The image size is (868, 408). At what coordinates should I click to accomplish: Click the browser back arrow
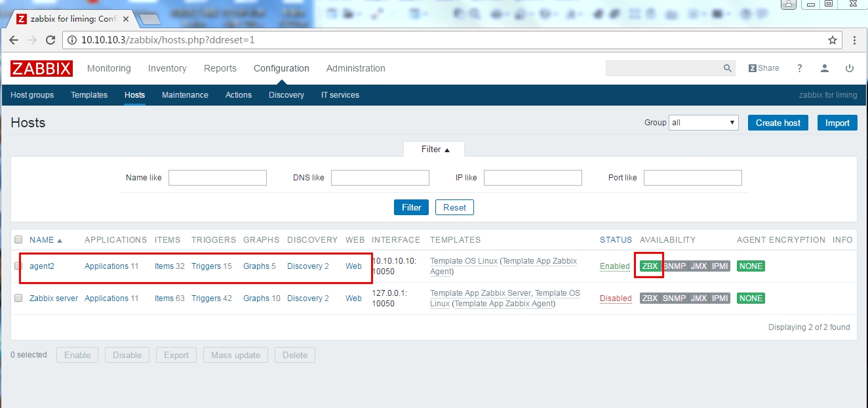tap(14, 40)
